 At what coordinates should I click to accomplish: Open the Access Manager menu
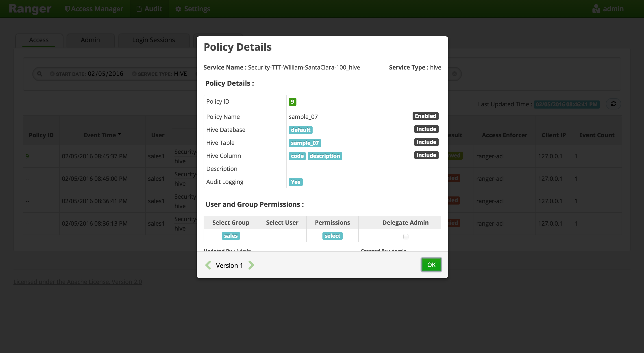(94, 9)
